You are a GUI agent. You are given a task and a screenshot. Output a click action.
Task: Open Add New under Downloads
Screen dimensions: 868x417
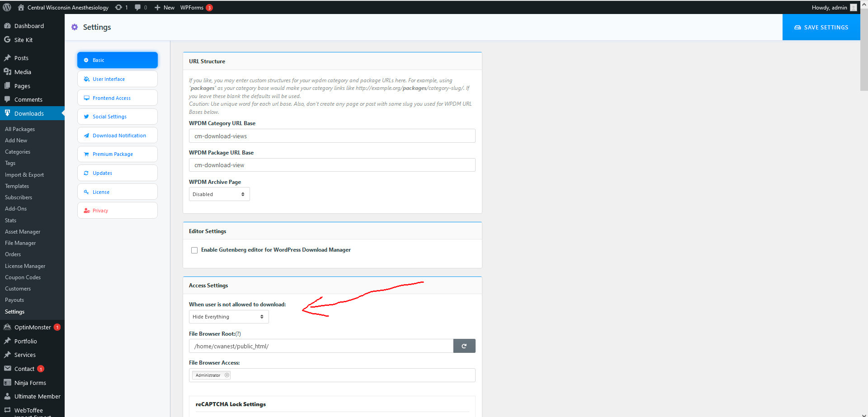click(16, 141)
